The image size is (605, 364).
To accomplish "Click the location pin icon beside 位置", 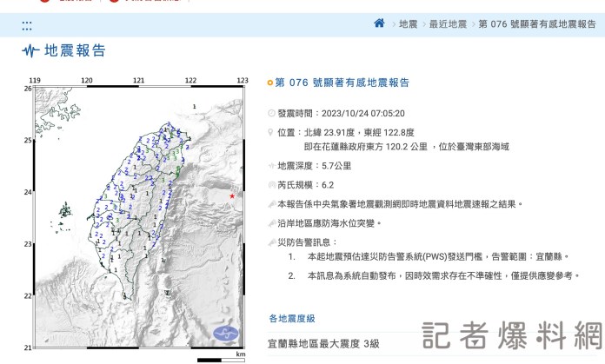I will click(270, 133).
